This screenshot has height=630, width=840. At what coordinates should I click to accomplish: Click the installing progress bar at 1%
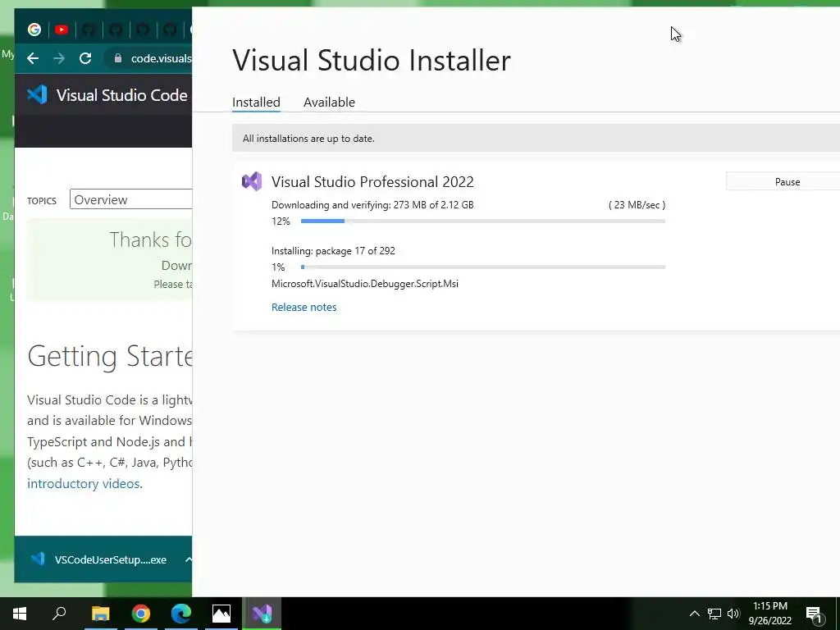tap(482, 267)
